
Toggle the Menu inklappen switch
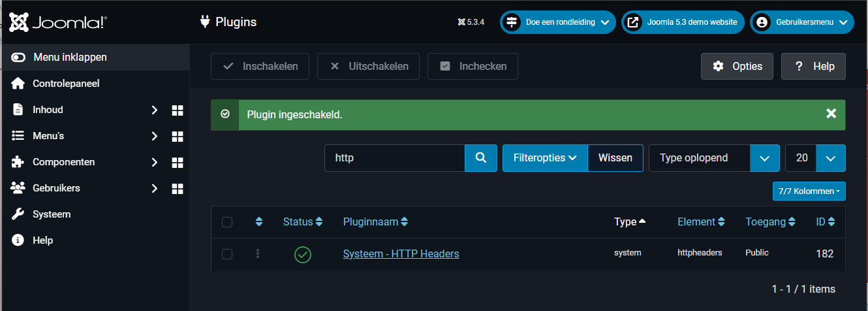pos(18,57)
